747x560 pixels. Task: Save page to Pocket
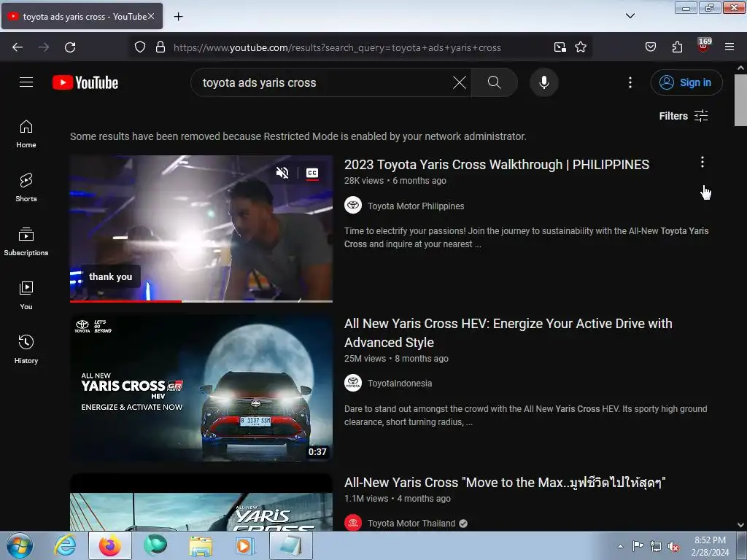[x=650, y=47]
